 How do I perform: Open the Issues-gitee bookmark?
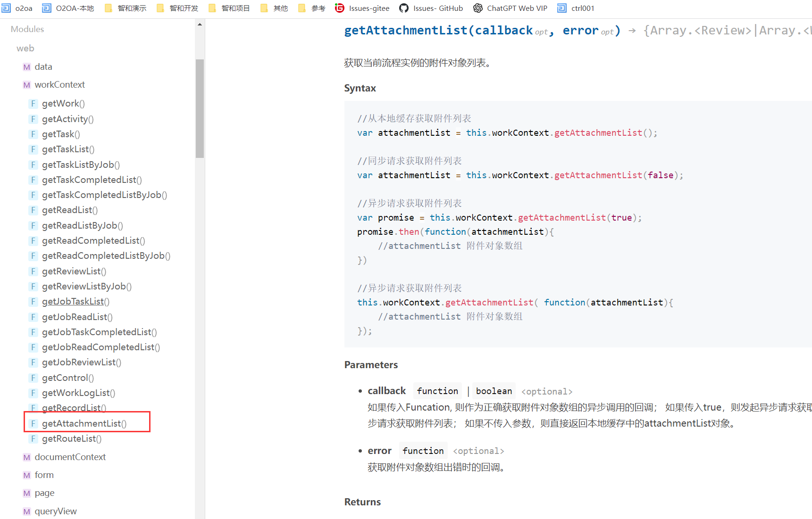click(x=362, y=8)
